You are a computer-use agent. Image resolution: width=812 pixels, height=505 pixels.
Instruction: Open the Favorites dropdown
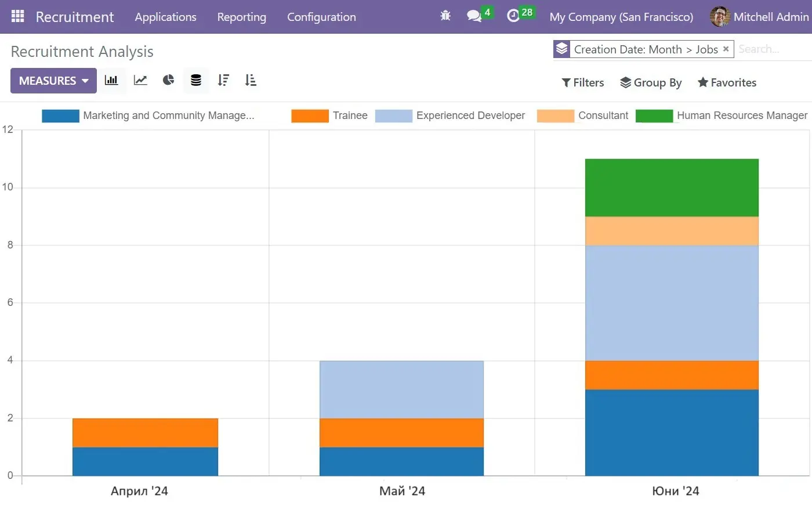727,82
